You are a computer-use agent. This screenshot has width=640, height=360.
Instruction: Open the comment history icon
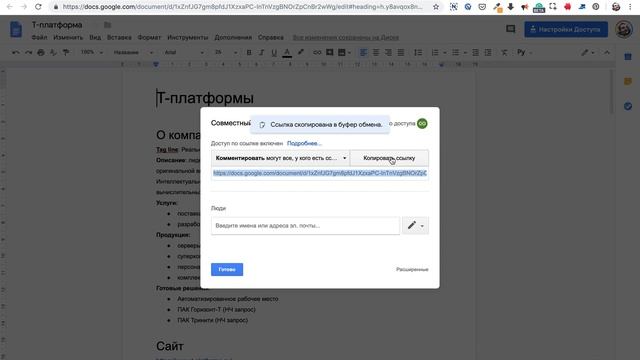click(511, 29)
